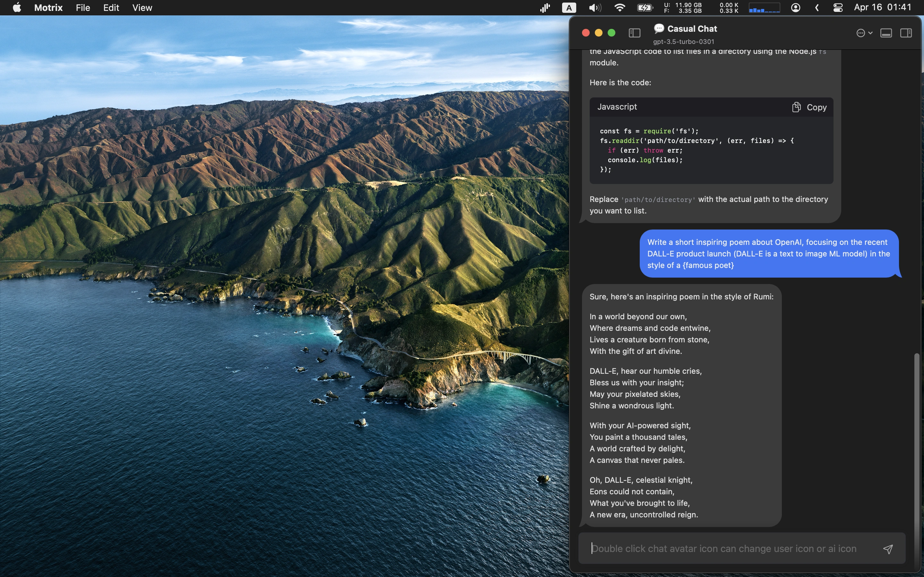Toggle the bottom panel layout icon
The width and height of the screenshot is (924, 577).
click(x=886, y=33)
